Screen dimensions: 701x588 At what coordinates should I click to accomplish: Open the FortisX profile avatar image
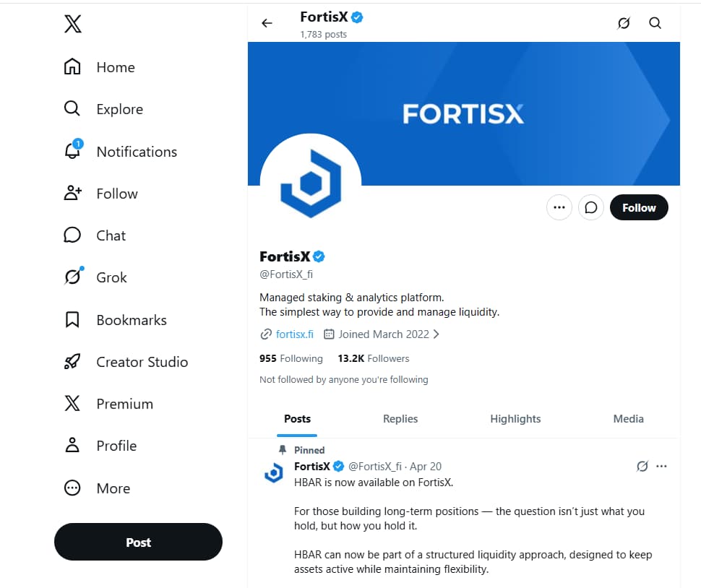[311, 184]
